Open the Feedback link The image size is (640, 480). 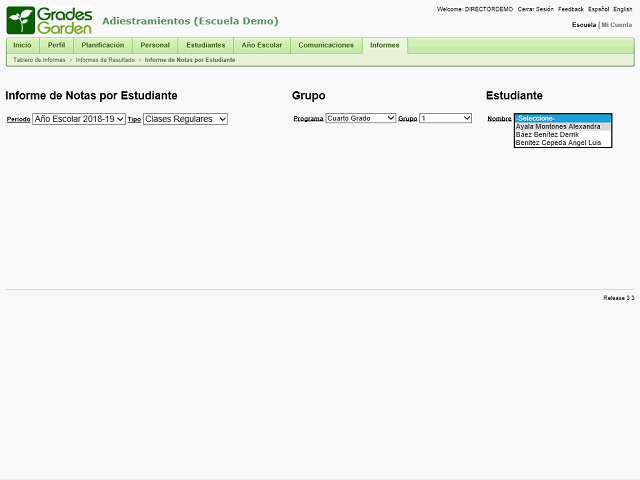pos(571,9)
